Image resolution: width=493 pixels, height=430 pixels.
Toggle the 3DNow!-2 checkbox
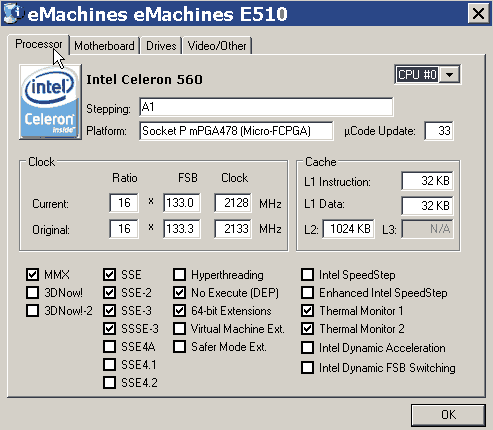point(32,311)
